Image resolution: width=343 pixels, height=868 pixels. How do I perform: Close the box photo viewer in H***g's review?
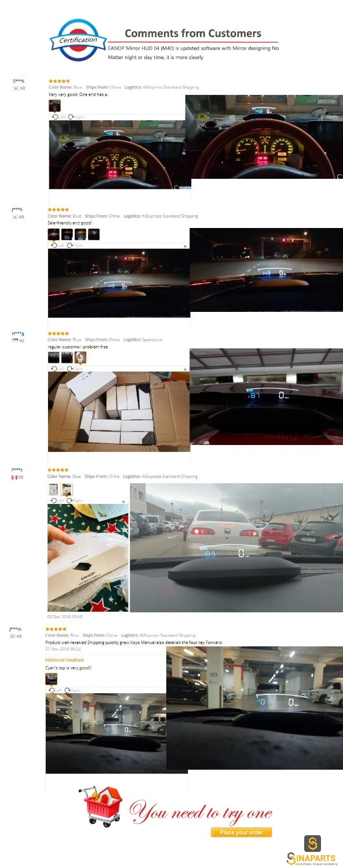coord(185,369)
